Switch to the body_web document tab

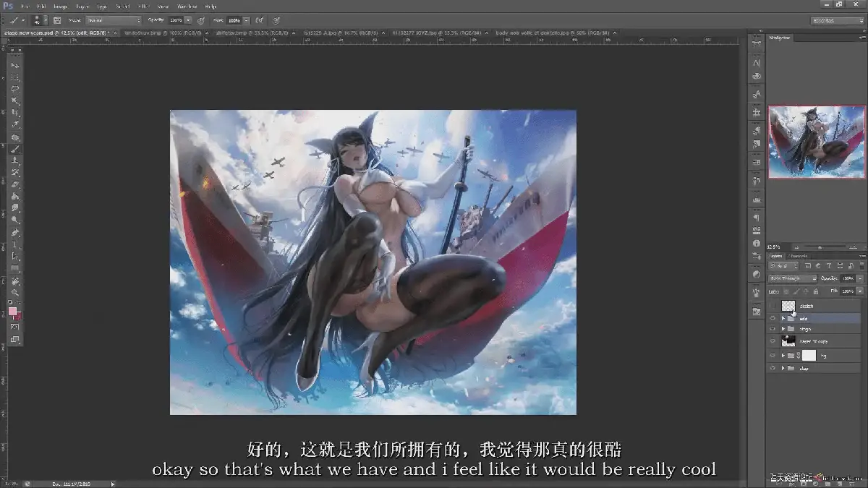pos(554,33)
